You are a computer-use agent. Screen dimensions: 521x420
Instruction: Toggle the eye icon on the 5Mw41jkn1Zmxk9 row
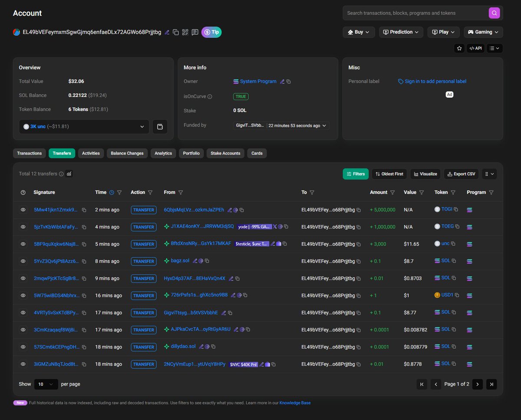(23, 210)
